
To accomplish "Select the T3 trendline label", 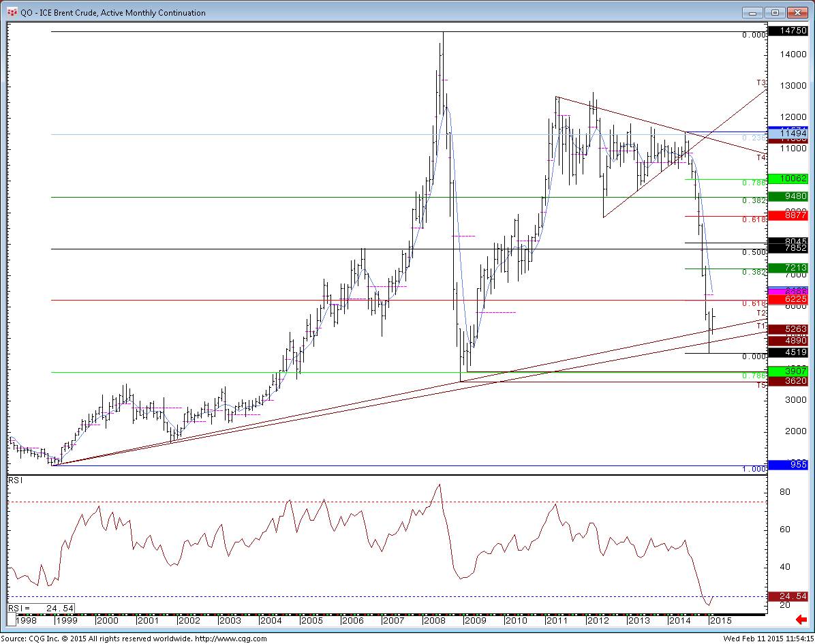I will pos(760,82).
